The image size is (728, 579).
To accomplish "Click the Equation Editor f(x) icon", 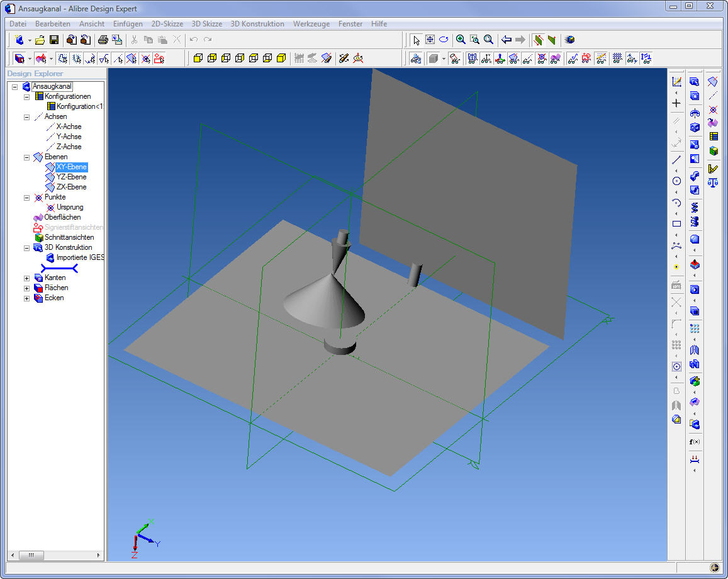I will 695,442.
